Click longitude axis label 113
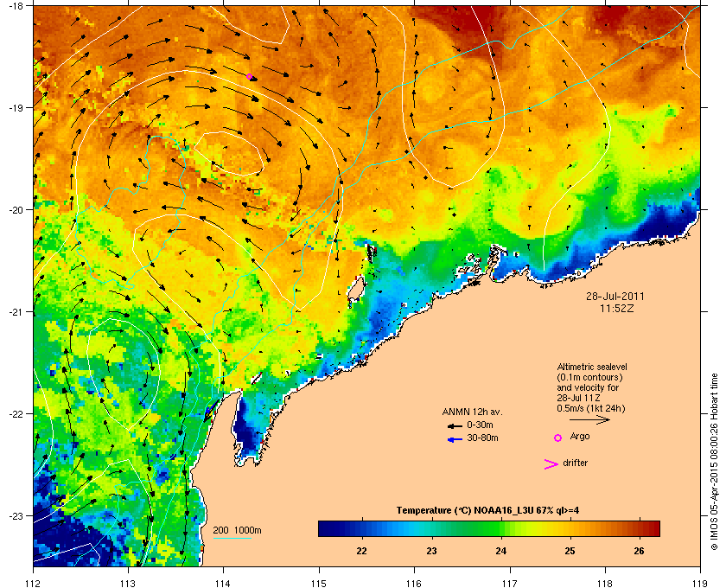The width and height of the screenshot is (726, 588). click(x=128, y=584)
